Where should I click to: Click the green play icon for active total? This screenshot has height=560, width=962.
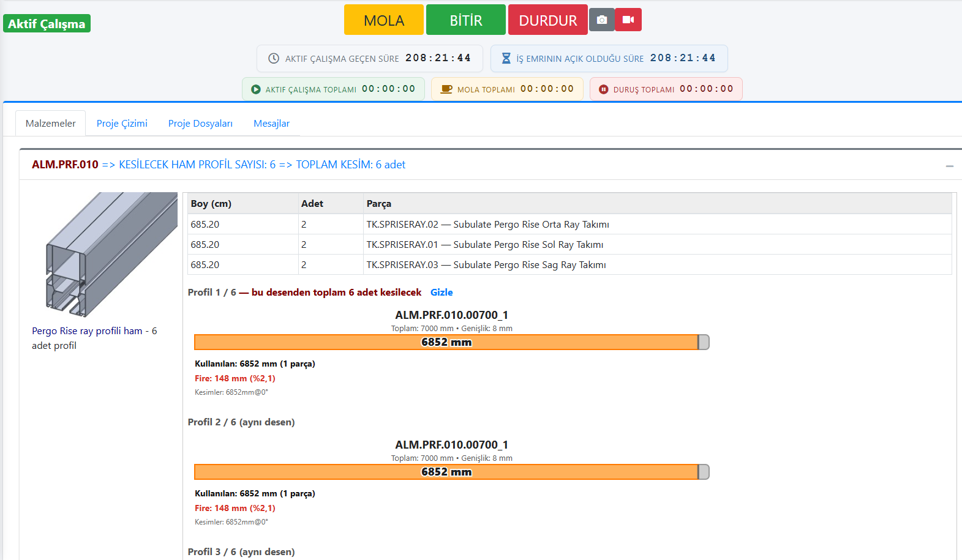(x=256, y=89)
